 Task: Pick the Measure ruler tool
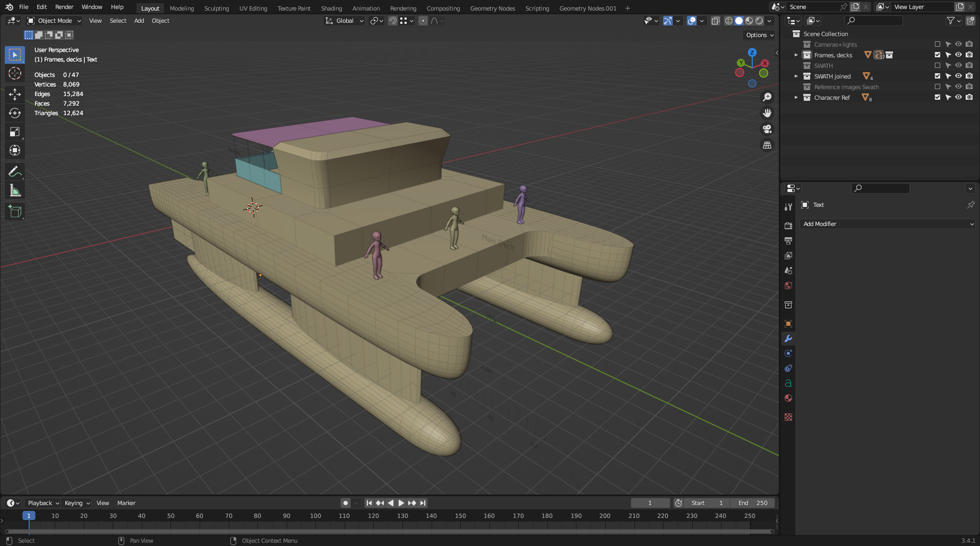pyautogui.click(x=15, y=190)
